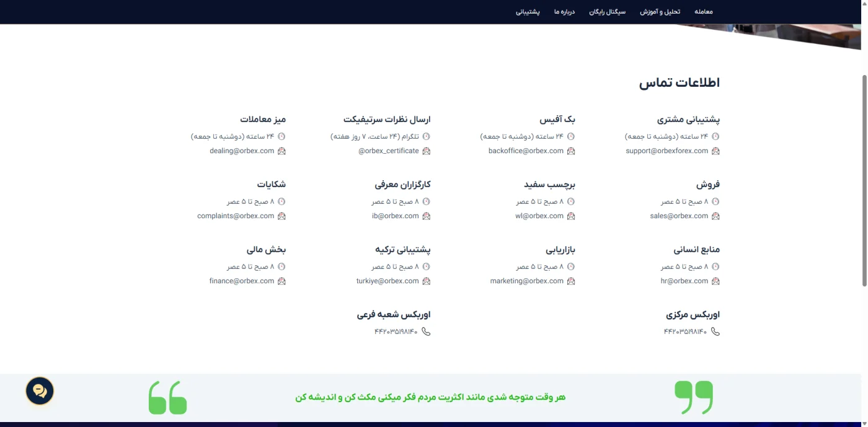Screen dimensions: 868x427
Task: Click phone icon under اوربکس مرکزی
Action: click(715, 332)
